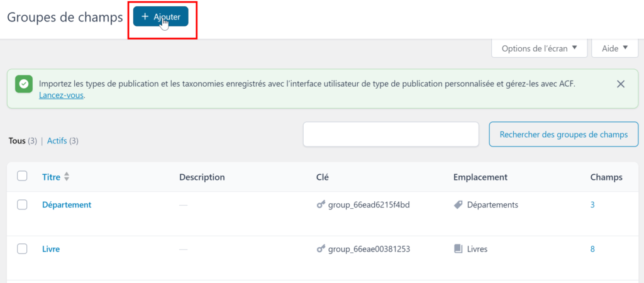Click the tag icon next to Départements
Image resolution: width=644 pixels, height=283 pixels.
click(x=458, y=204)
